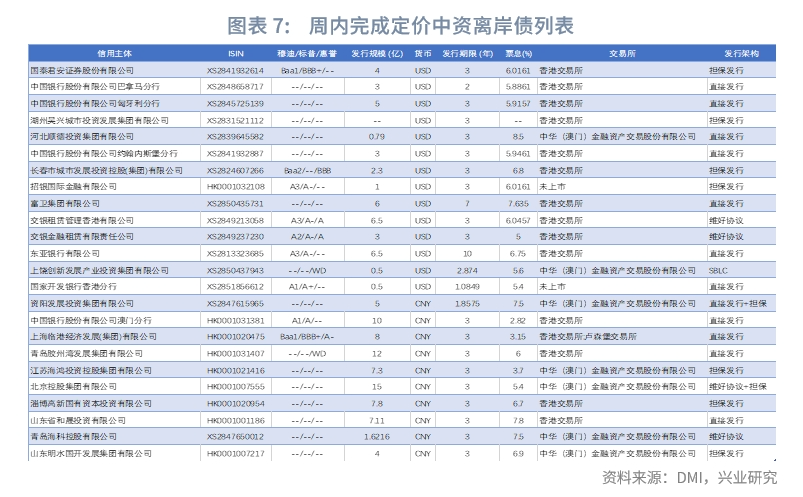
Task: Click the issue size value '0.79'
Action: point(377,137)
